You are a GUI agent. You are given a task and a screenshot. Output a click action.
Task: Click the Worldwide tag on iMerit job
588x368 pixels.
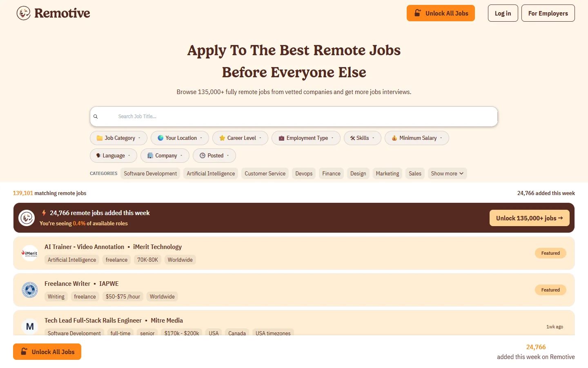pyautogui.click(x=180, y=260)
